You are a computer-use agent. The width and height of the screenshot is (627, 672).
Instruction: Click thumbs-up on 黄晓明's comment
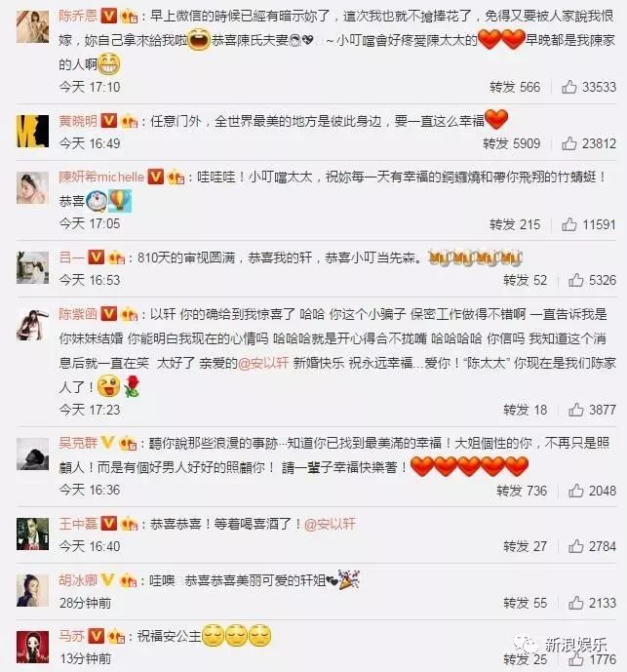point(568,143)
